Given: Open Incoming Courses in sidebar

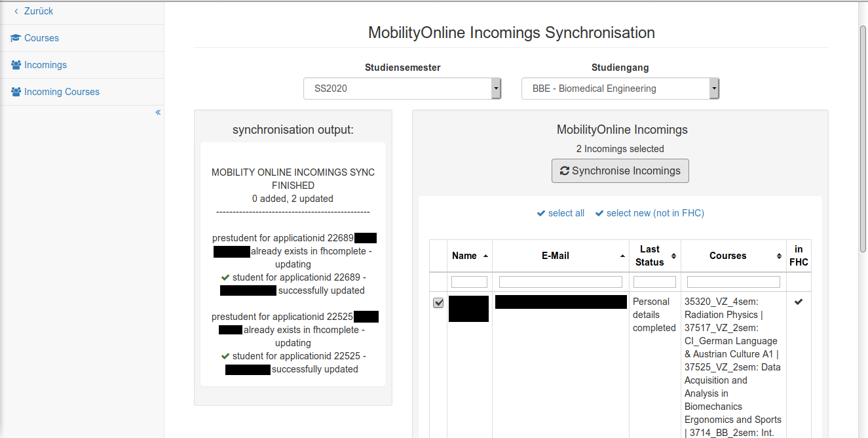Looking at the screenshot, I should point(62,92).
